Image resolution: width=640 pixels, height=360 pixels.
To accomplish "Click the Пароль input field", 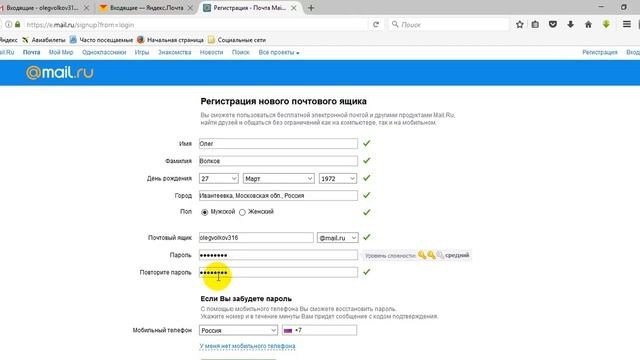I will pos(278,255).
